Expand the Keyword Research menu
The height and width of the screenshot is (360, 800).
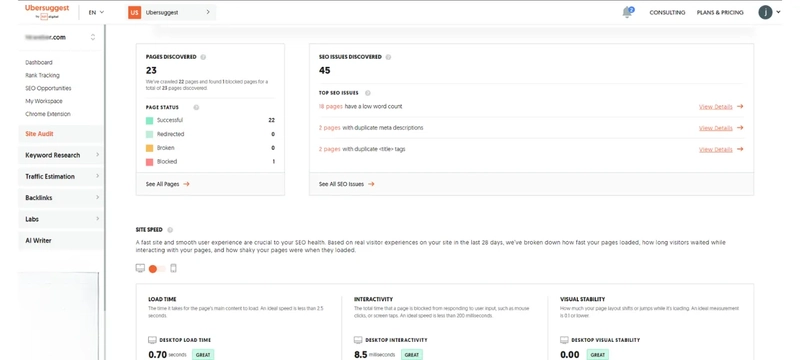(61, 155)
